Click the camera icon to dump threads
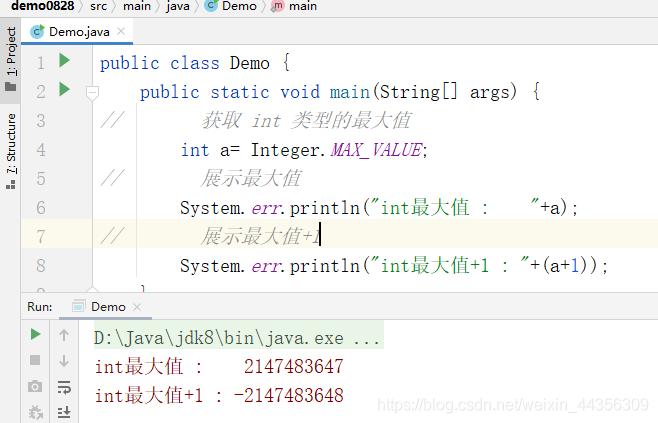 [35, 386]
